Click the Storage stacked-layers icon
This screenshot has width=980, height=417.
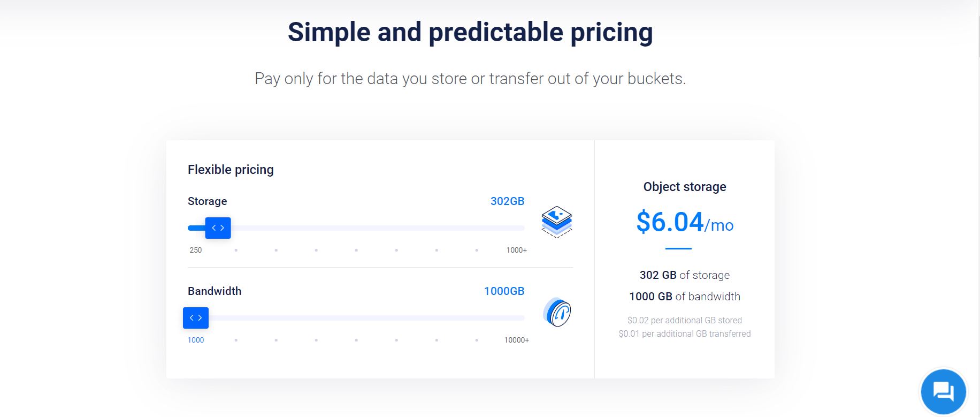click(x=557, y=222)
